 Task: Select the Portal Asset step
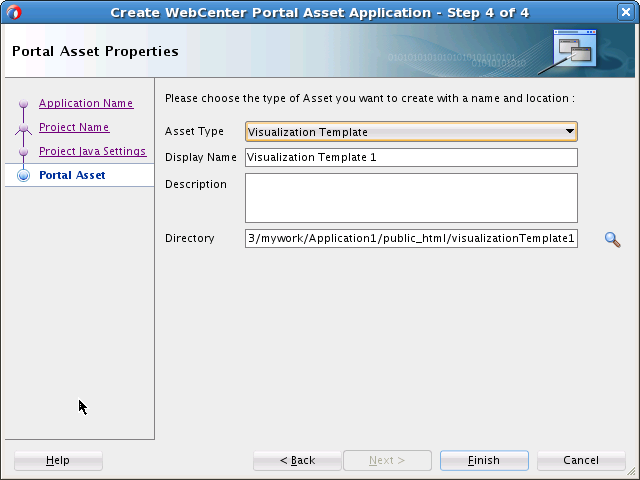coord(72,175)
